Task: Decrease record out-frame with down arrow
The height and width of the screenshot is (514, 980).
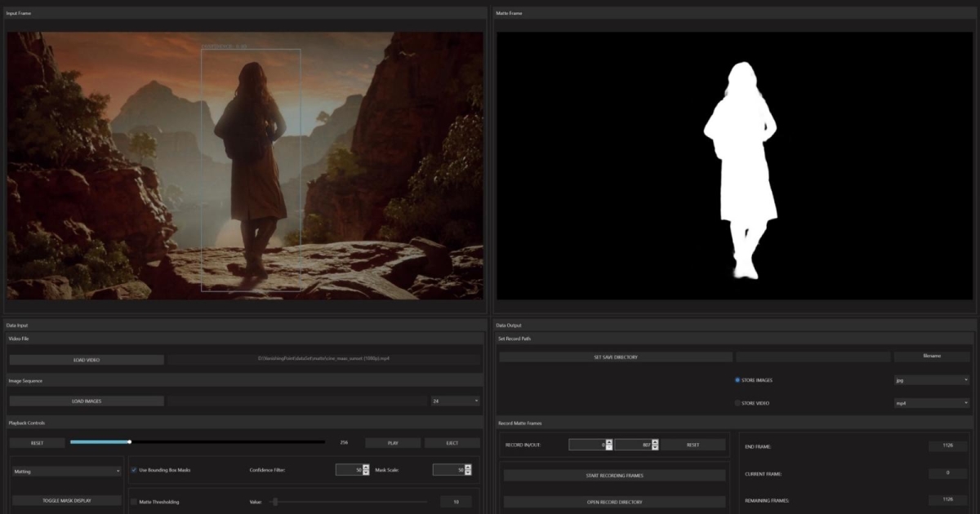Action: (655, 448)
